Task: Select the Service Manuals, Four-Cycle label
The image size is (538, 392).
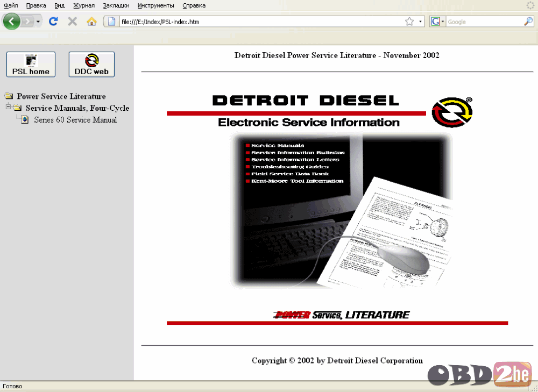Action: (77, 108)
